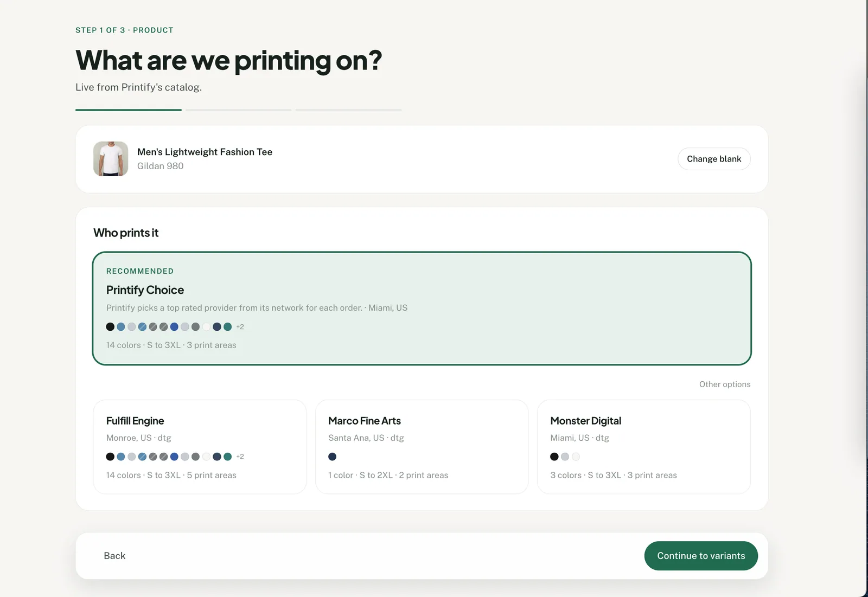Click the 'Gildan 980' model text
Viewport: 868px width, 597px height.
(160, 166)
